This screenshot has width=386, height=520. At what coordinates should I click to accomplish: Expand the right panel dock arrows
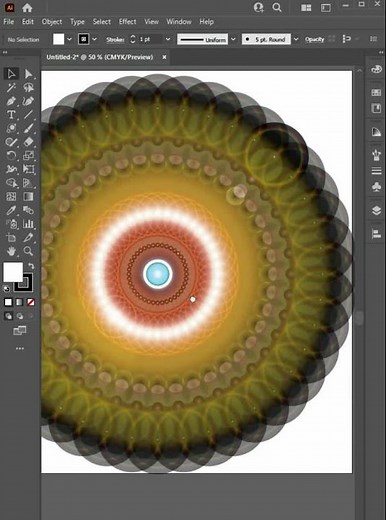tap(381, 52)
